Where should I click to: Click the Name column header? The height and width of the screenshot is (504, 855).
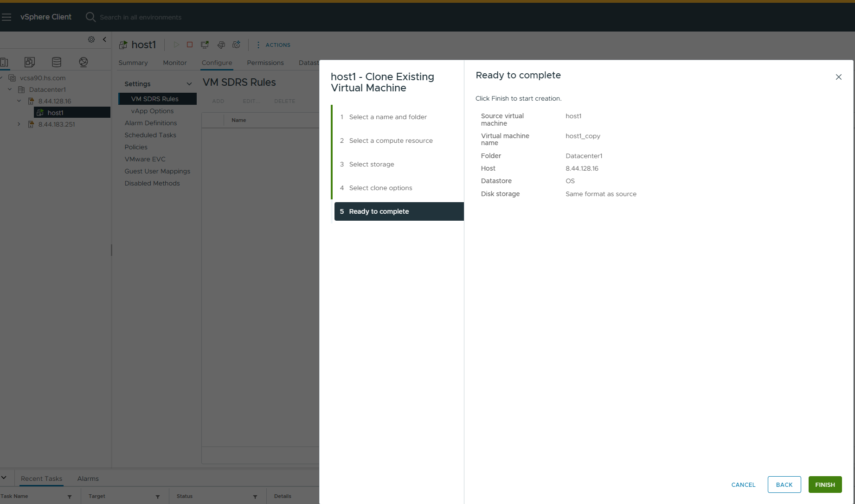(239, 120)
